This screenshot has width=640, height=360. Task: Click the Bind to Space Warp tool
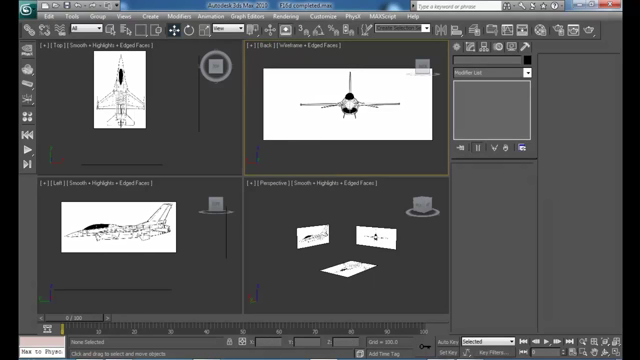tap(60, 30)
